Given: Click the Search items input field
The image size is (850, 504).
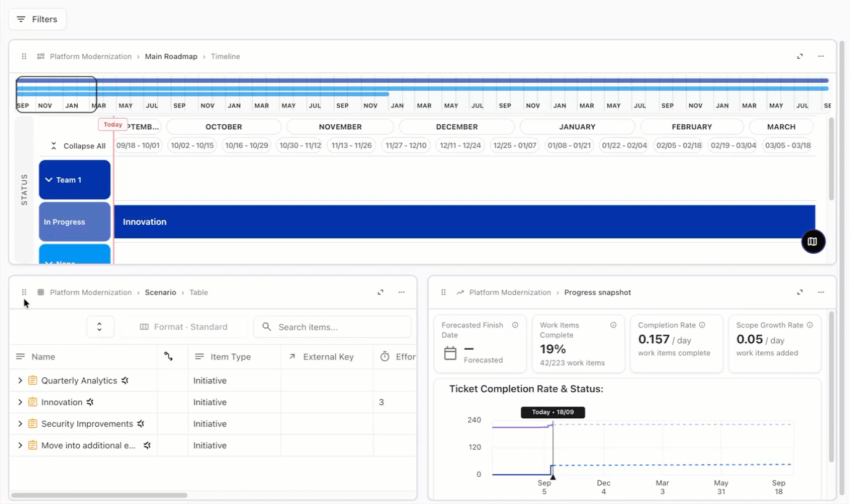Looking at the screenshot, I should click(x=332, y=327).
